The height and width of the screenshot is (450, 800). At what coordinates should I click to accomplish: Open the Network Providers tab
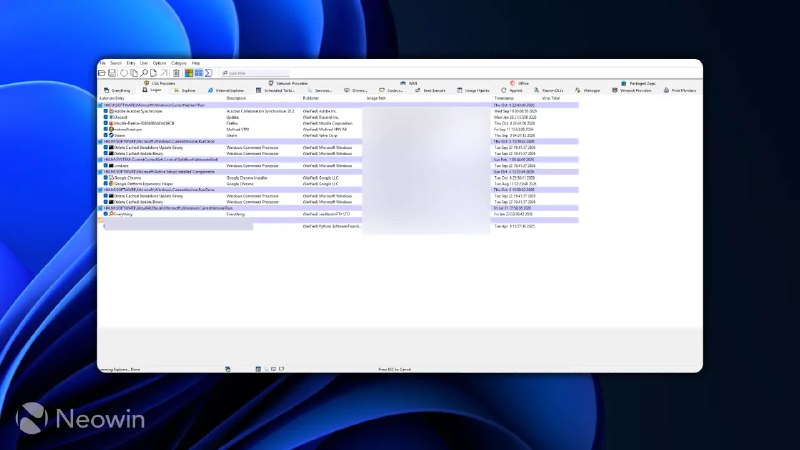(288, 83)
